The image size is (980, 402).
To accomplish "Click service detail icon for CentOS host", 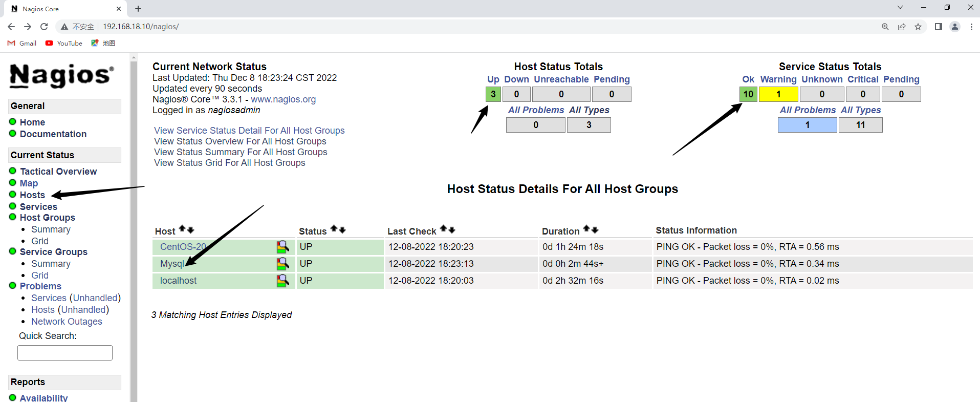I will (282, 247).
